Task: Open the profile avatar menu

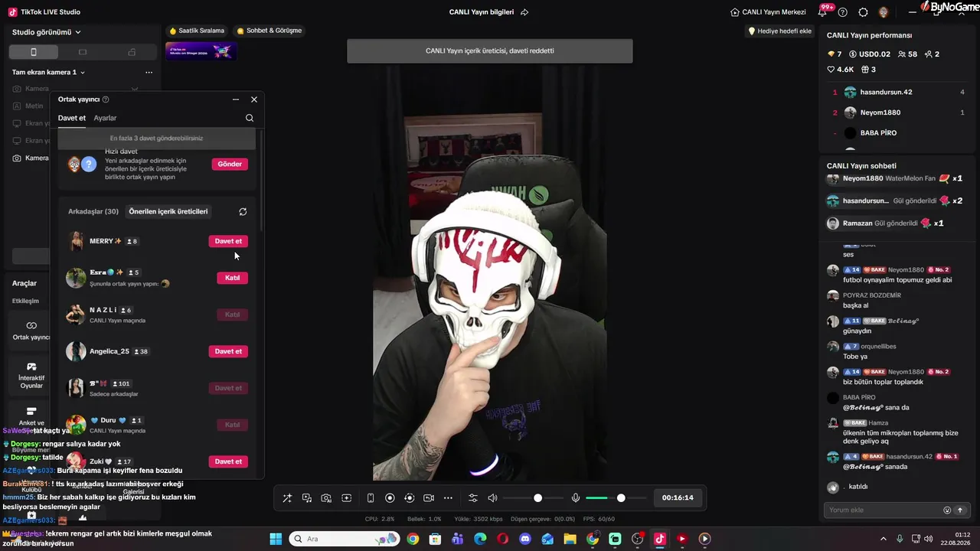Action: coord(883,12)
